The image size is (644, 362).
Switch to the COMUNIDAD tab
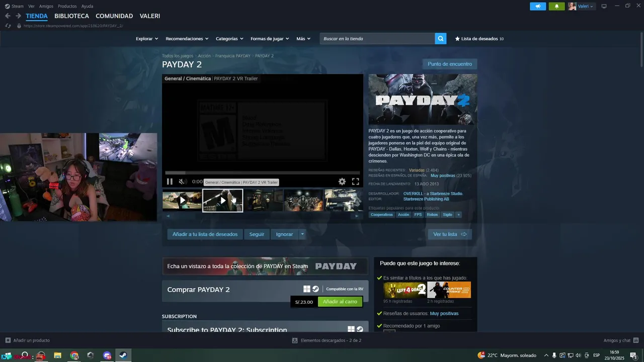point(114,16)
